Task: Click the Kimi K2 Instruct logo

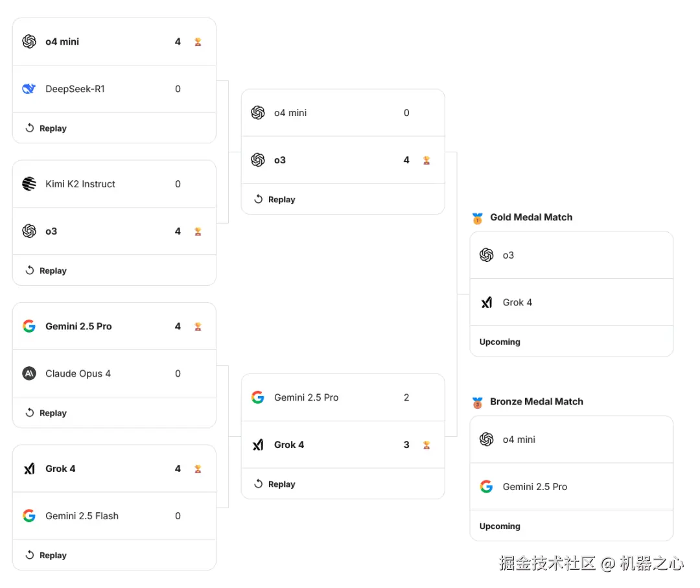Action: [x=29, y=184]
